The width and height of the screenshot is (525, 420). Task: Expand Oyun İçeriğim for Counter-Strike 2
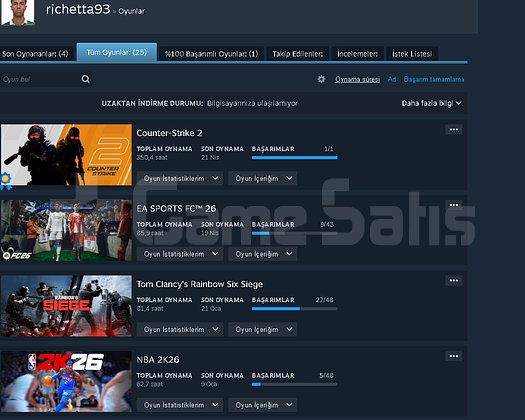coord(263,179)
